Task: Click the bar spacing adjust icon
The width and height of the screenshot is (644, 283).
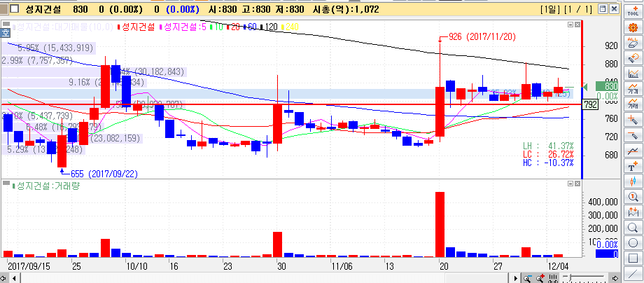Action: pyautogui.click(x=553, y=279)
